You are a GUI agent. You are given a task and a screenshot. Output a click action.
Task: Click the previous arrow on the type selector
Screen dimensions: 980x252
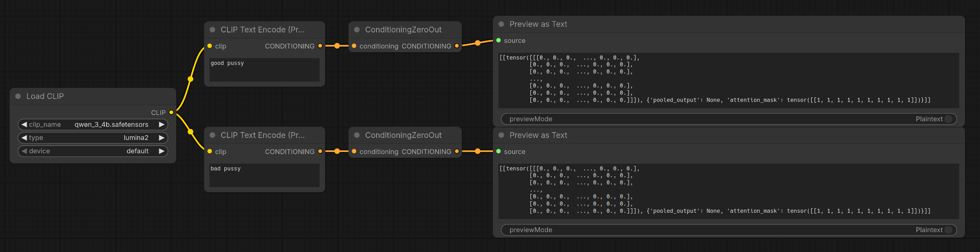tap(24, 138)
